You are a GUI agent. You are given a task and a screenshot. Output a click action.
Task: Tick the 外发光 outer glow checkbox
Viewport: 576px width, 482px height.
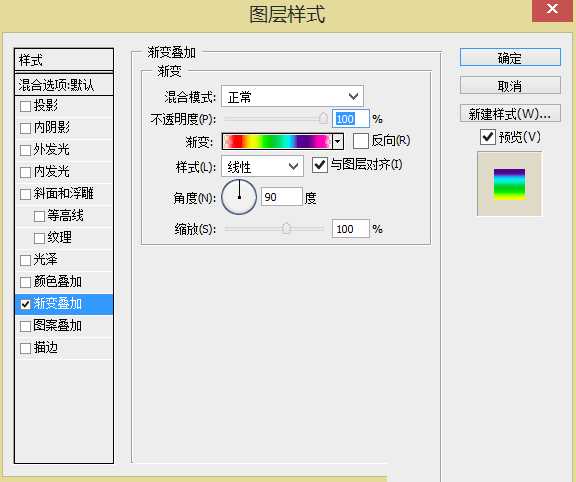25,150
